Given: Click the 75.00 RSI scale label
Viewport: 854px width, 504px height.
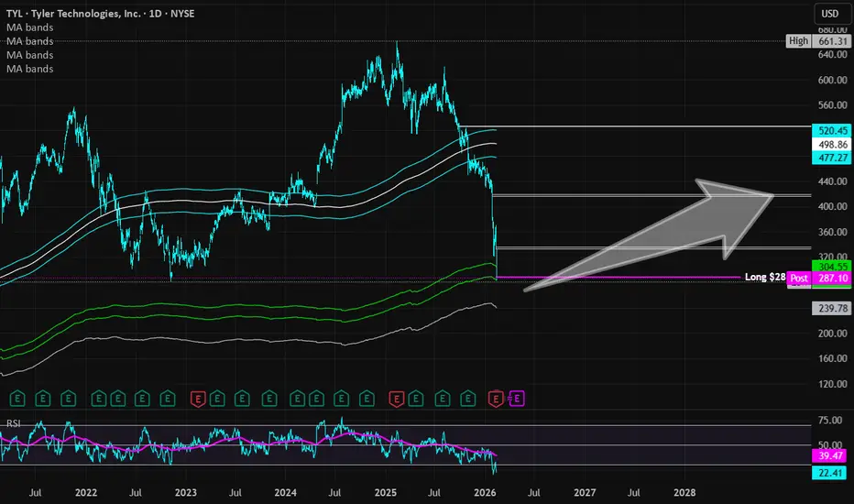Looking at the screenshot, I should [829, 420].
